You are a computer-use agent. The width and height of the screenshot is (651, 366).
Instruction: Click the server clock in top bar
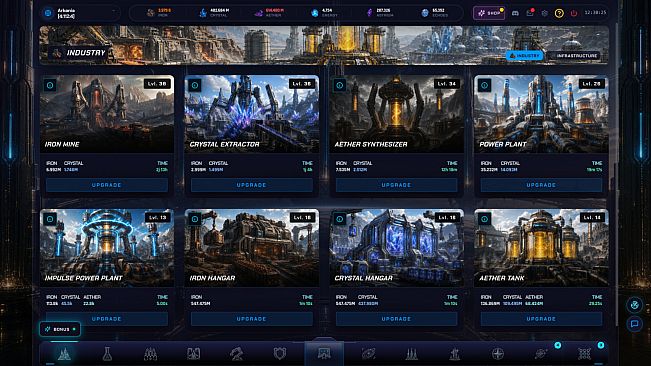pyautogui.click(x=595, y=13)
